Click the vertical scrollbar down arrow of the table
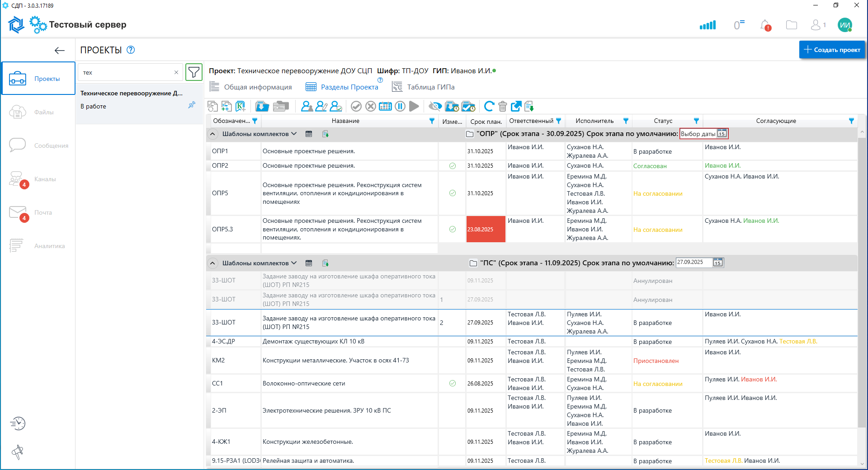The height and width of the screenshot is (470, 868). [x=862, y=463]
